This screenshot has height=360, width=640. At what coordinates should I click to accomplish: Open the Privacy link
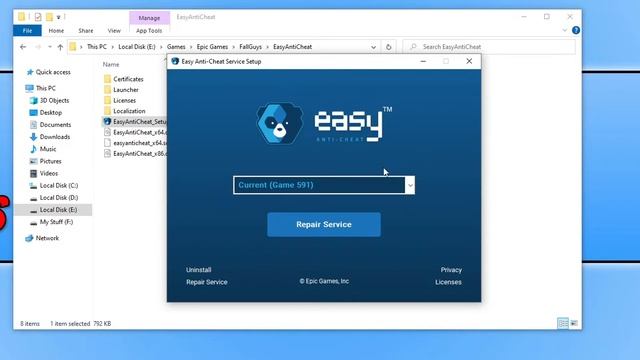pos(451,270)
